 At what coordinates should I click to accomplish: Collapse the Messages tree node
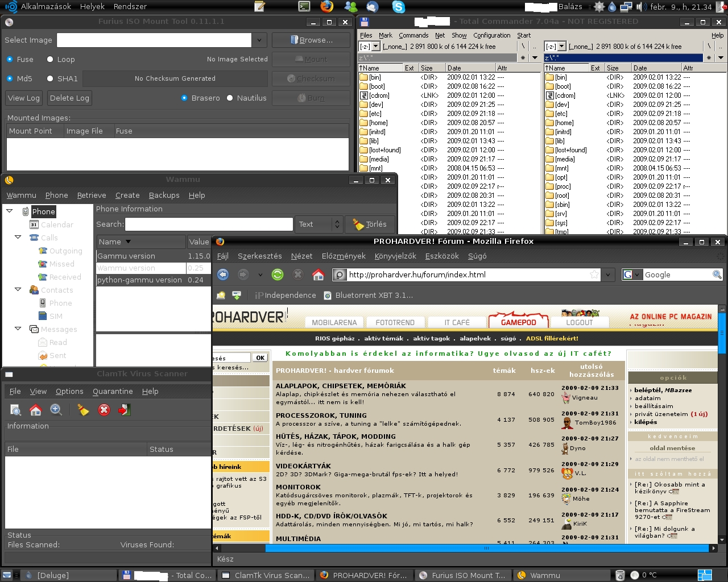click(x=18, y=329)
